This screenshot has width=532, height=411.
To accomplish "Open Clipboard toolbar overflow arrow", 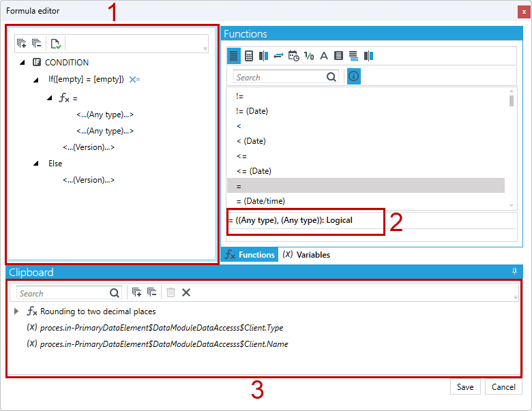I will (x=516, y=297).
